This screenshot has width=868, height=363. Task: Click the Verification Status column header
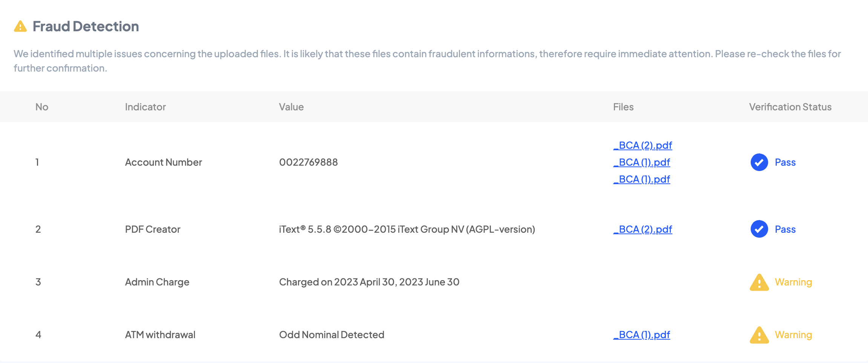pos(790,107)
